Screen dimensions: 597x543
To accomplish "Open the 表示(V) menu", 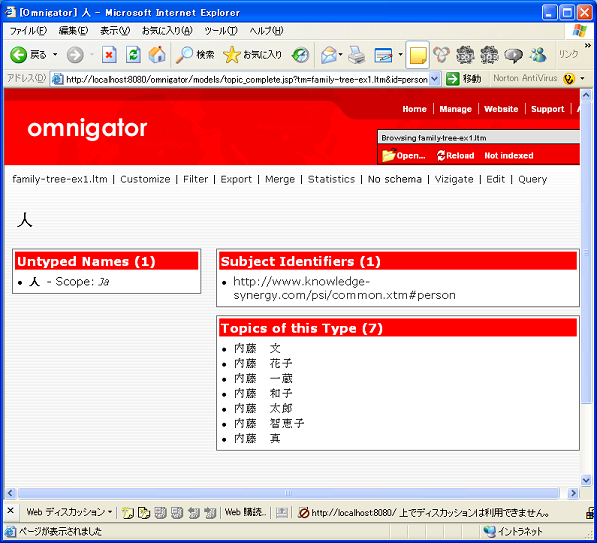I will 115,31.
